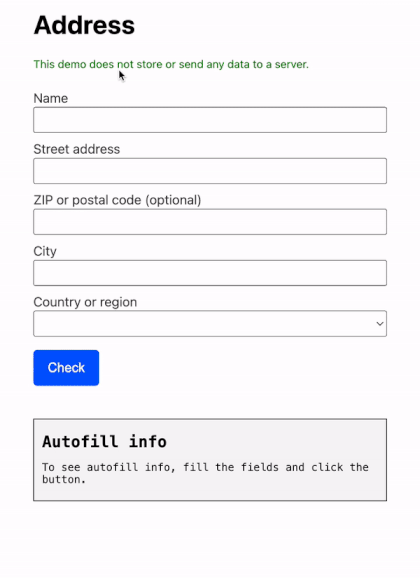The width and height of the screenshot is (420, 578).
Task: Click the Address page heading
Action: pos(84,25)
